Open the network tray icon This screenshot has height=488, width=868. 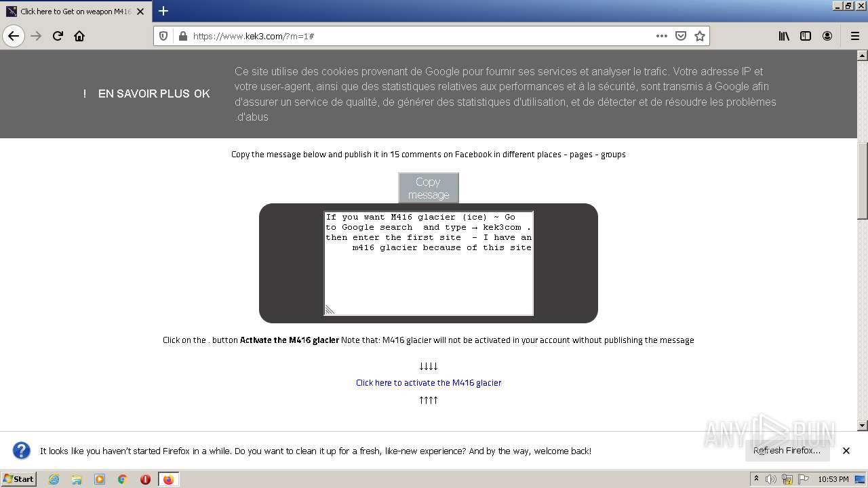coord(787,479)
